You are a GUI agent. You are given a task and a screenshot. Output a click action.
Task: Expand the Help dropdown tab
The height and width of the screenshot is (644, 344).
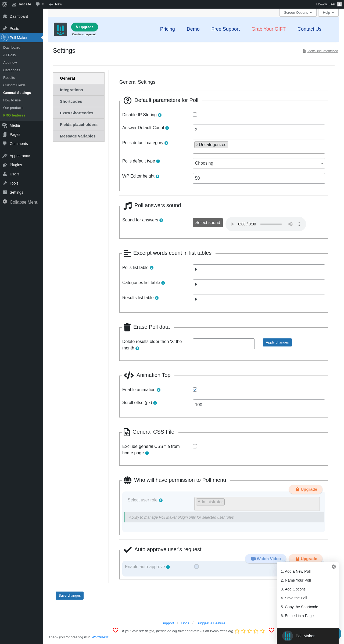point(328,13)
